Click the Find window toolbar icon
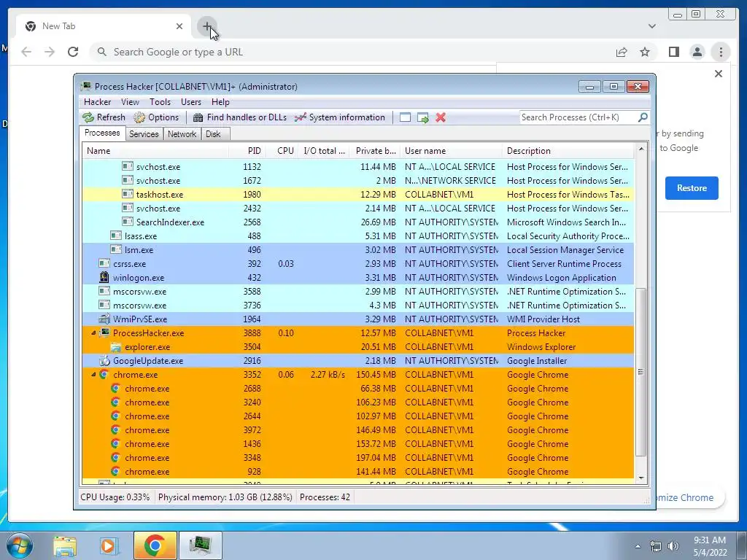The image size is (747, 560). pos(405,117)
